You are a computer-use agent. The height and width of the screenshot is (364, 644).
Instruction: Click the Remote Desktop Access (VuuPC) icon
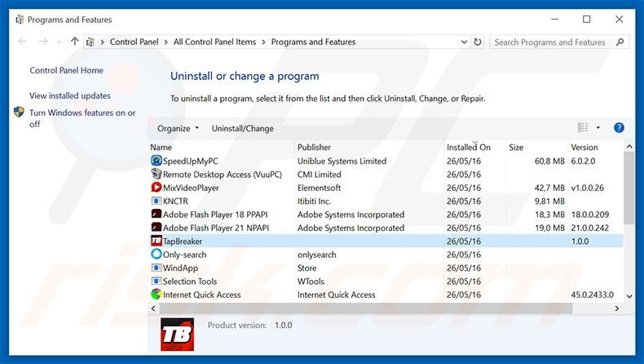tap(156, 174)
